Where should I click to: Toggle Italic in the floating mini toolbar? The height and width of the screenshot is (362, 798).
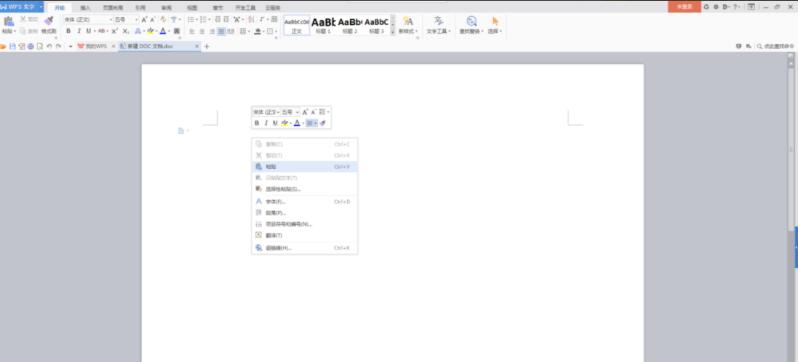point(266,123)
